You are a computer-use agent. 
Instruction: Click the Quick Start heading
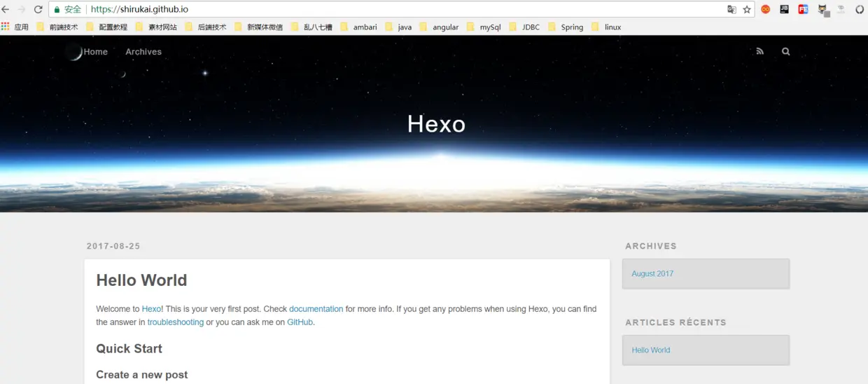click(x=129, y=349)
